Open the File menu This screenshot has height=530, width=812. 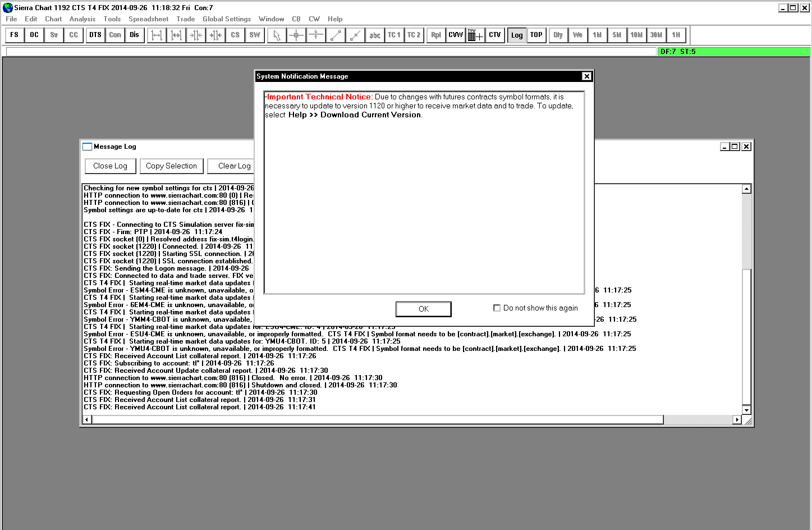pos(11,19)
